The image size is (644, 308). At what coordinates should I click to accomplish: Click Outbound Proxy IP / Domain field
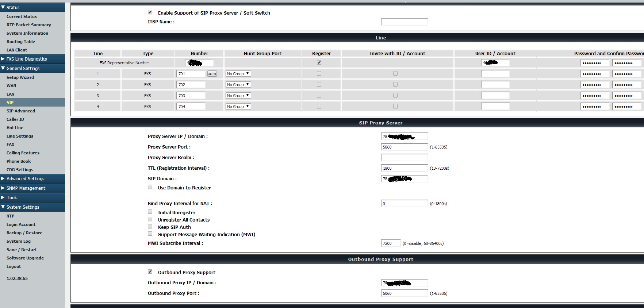(x=404, y=283)
